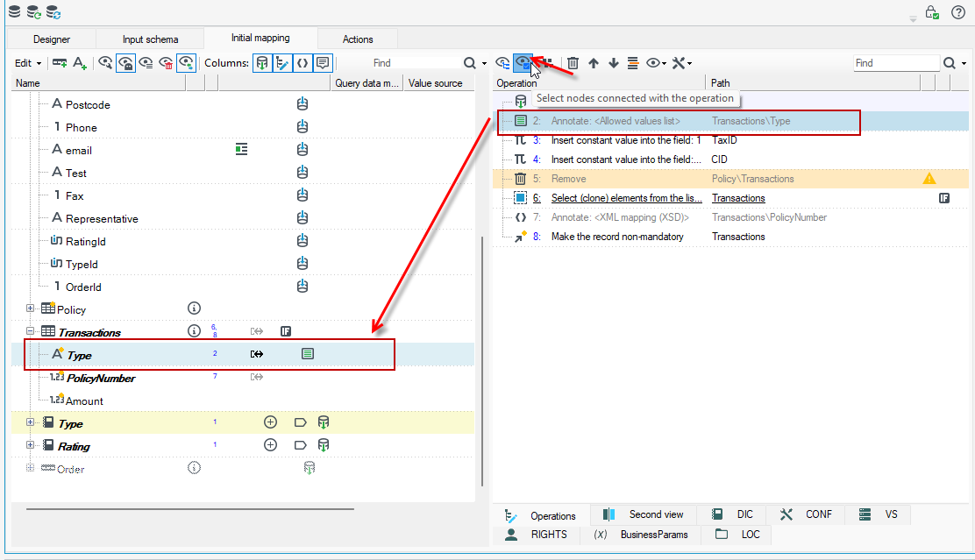The height and width of the screenshot is (560, 975).
Task: Click the plus circle icon in the Rating row
Action: [x=270, y=445]
